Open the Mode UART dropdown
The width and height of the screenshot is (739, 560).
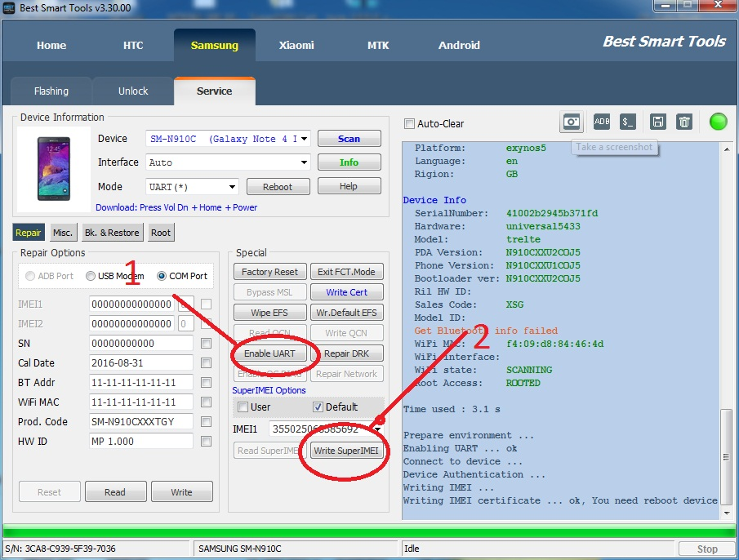(233, 187)
